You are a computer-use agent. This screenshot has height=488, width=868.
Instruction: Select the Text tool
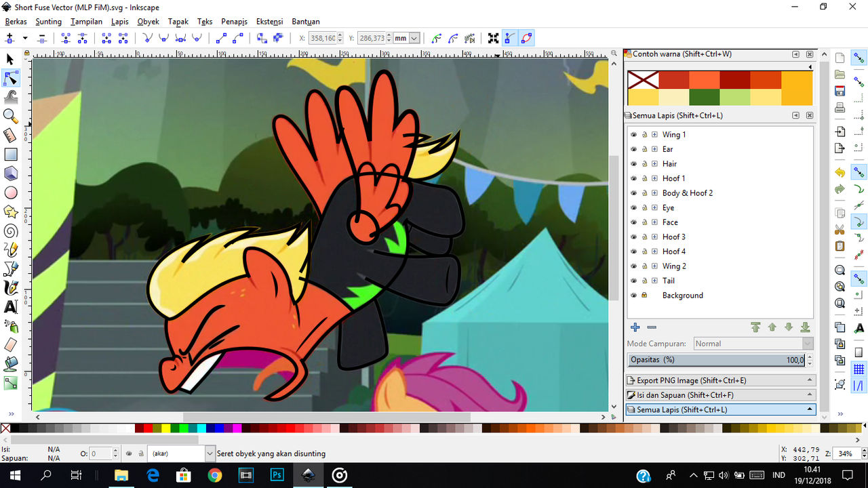coord(10,307)
